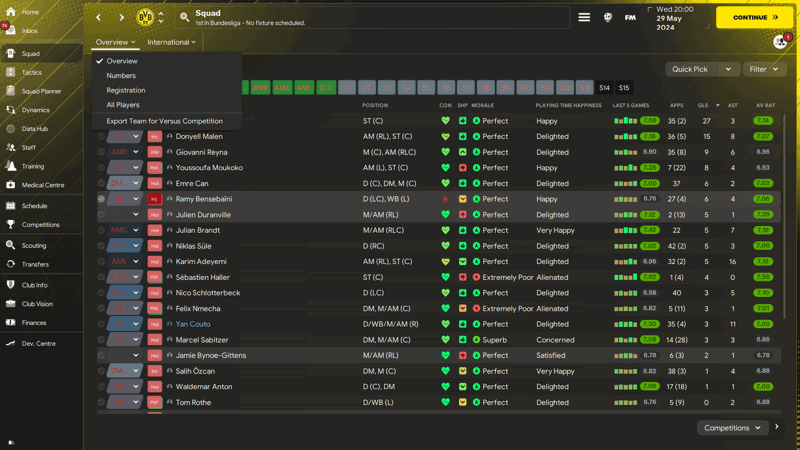Open the Medical Centre
This screenshot has height=450, width=800.
click(41, 185)
